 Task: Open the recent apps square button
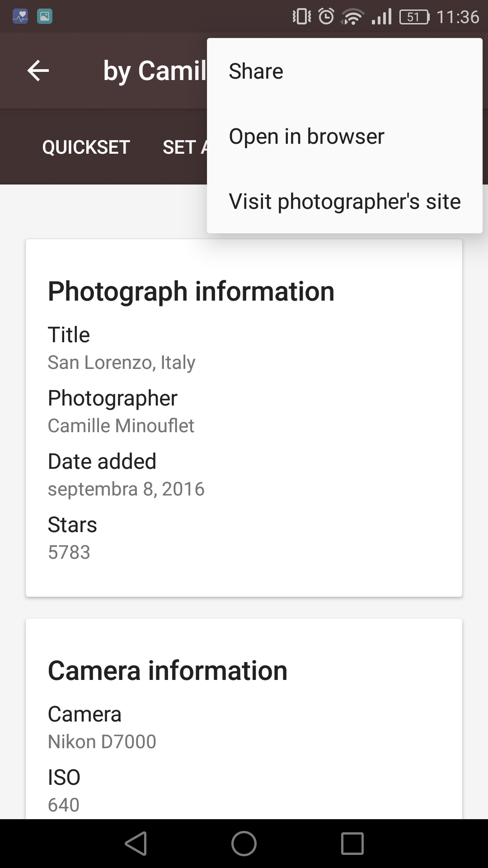coord(352,844)
